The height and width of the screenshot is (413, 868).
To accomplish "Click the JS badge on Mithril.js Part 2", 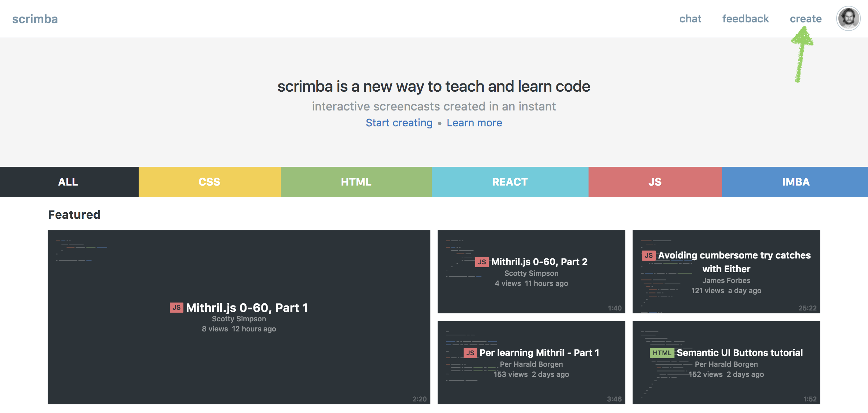I will click(482, 262).
